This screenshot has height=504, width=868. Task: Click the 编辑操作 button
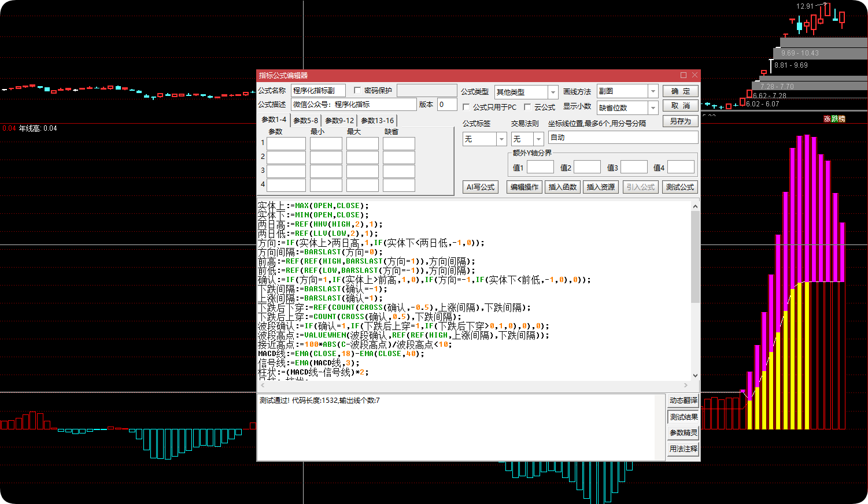point(524,187)
